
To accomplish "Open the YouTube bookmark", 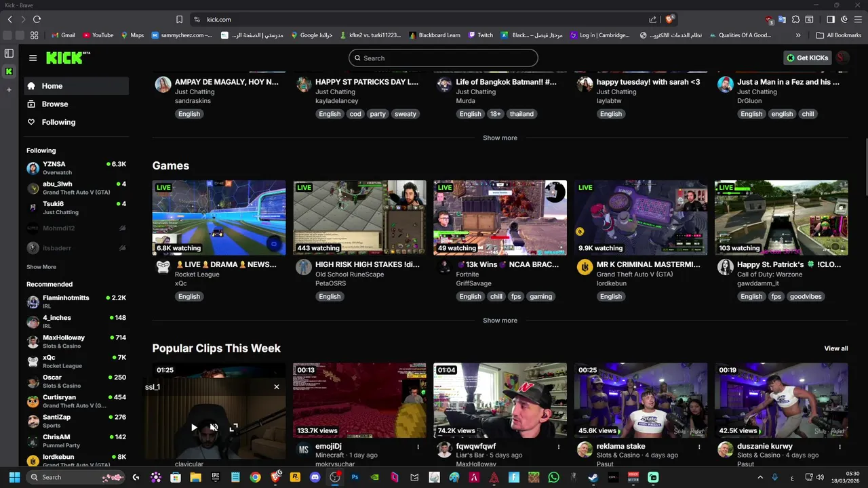I will 98,35.
